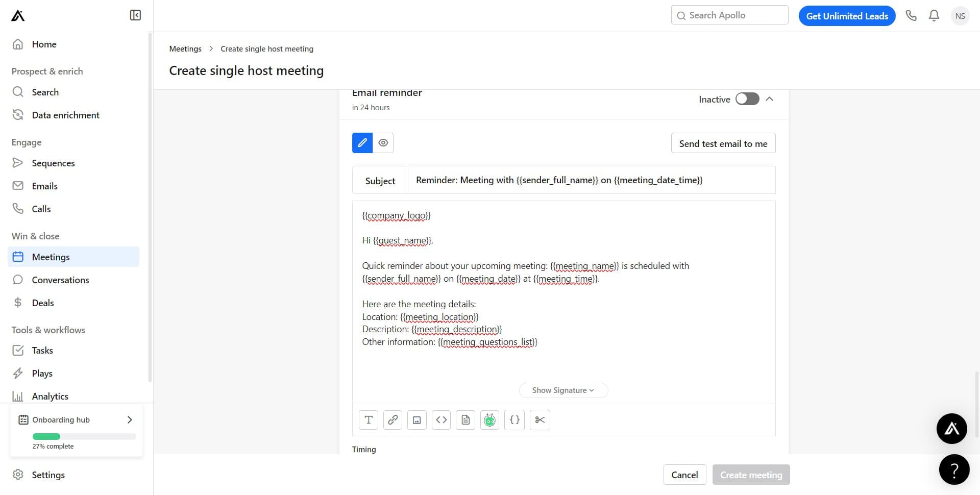Open the AI assistant with the green robot icon

489,419
